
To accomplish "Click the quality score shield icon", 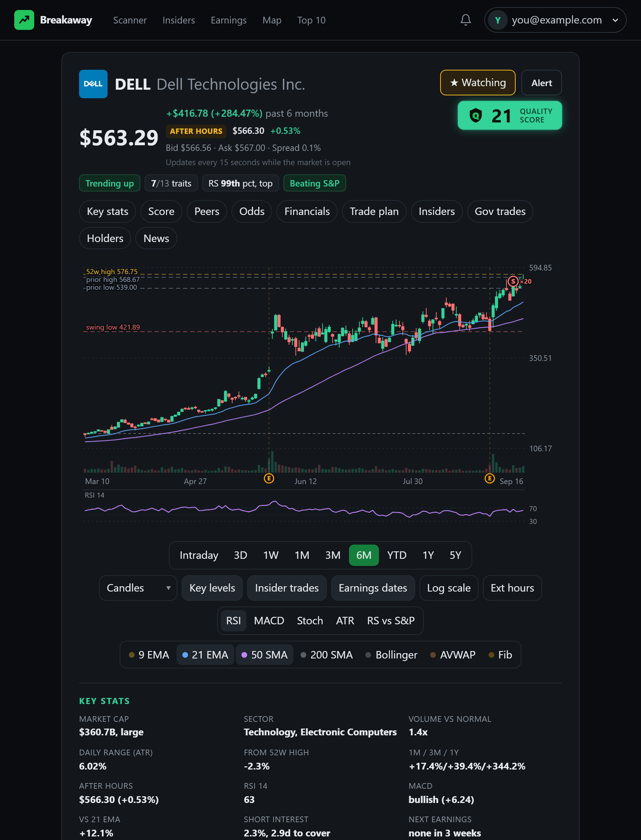I will (x=475, y=116).
